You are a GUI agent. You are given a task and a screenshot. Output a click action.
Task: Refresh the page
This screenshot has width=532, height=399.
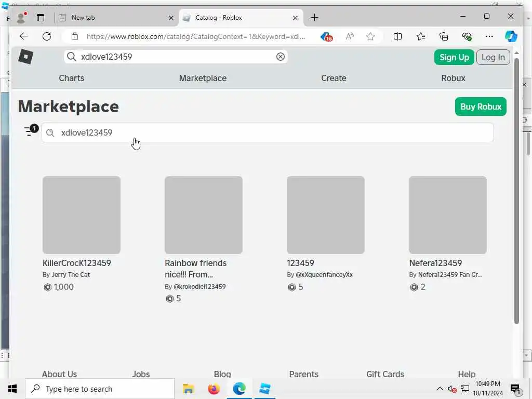(47, 36)
